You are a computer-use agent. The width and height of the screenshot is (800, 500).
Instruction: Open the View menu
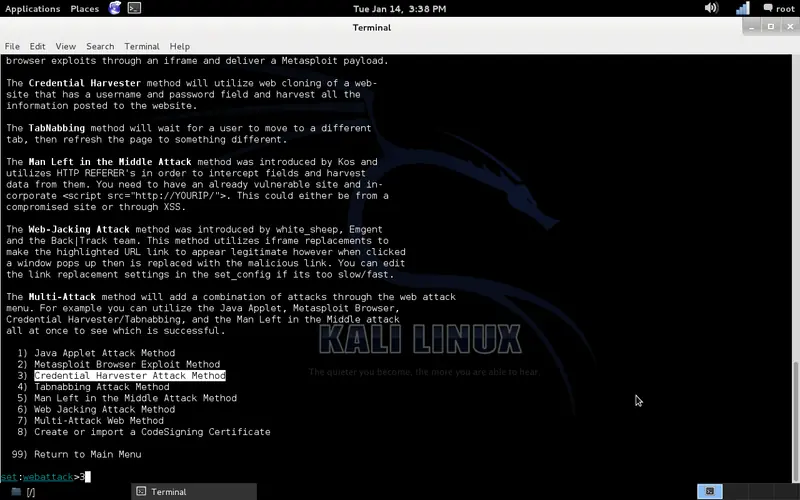[66, 46]
